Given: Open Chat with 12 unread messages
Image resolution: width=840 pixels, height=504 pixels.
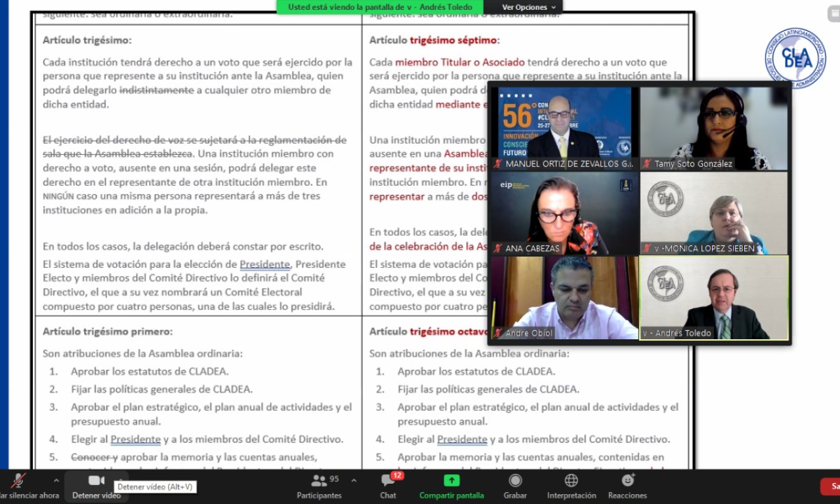Looking at the screenshot, I should pos(388,486).
